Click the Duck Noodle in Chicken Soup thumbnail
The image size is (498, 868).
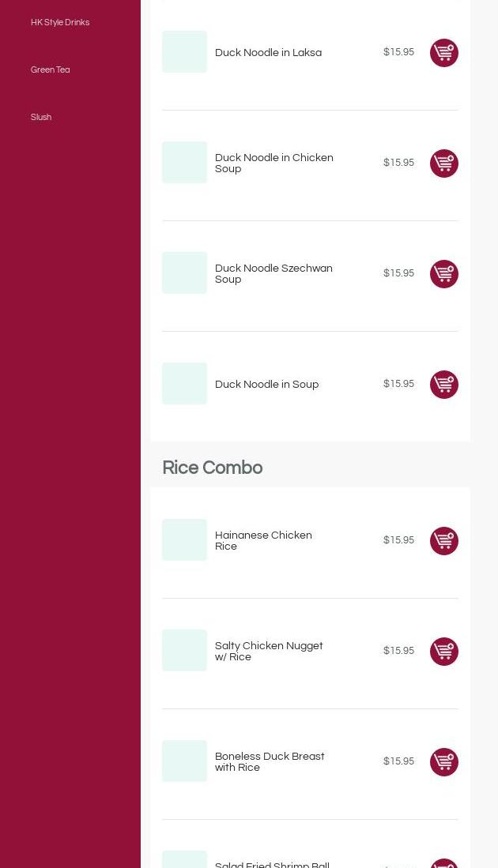[184, 163]
